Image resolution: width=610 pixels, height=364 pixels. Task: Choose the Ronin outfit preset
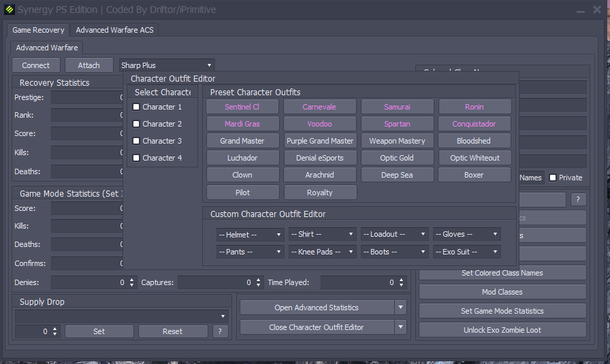coord(475,107)
